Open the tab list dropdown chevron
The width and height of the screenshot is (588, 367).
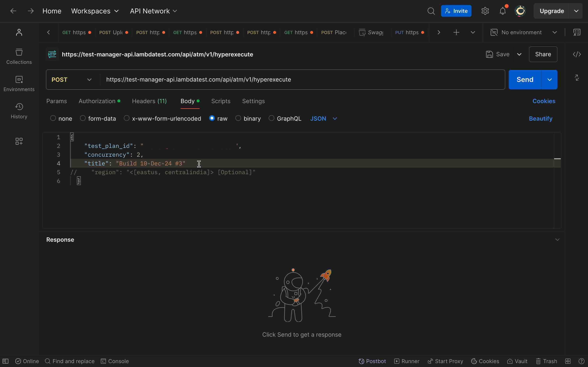point(473,32)
